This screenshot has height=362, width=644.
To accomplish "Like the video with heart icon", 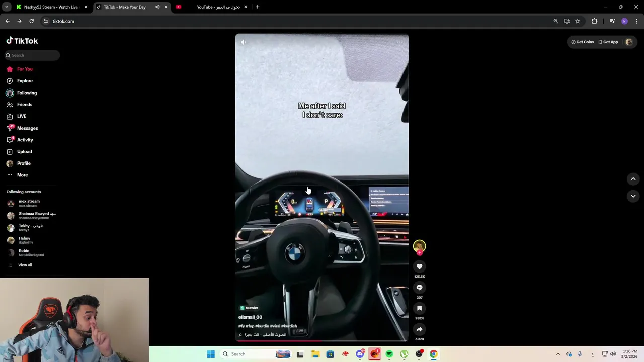I will 420,266.
